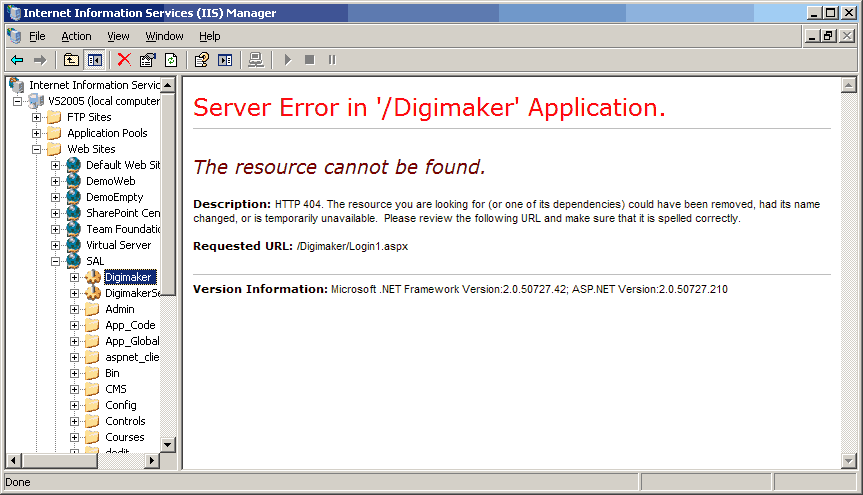This screenshot has height=495, width=863.
Task: Restore the inner MMC child window
Action: [x=829, y=36]
